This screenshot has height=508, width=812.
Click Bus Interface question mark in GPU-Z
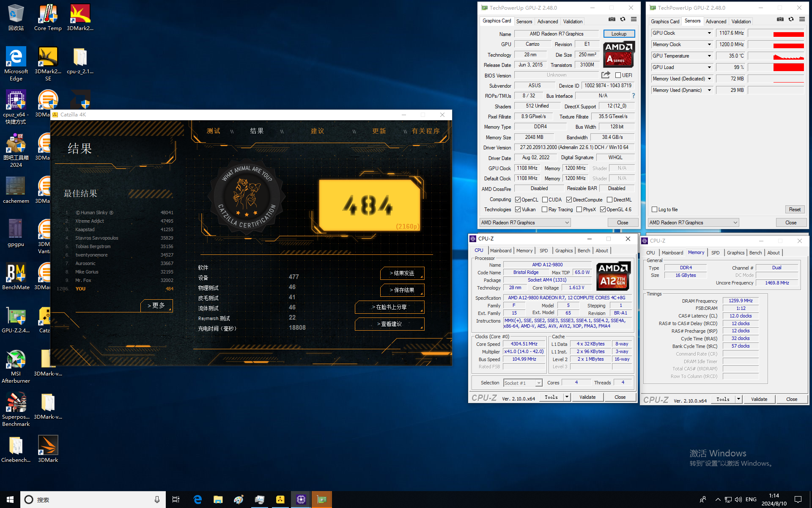pyautogui.click(x=633, y=96)
